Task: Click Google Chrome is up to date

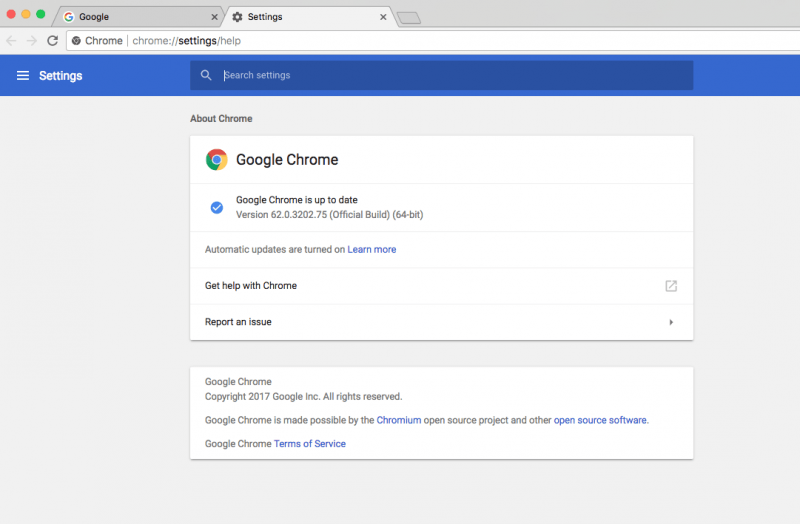Action: coord(296,200)
